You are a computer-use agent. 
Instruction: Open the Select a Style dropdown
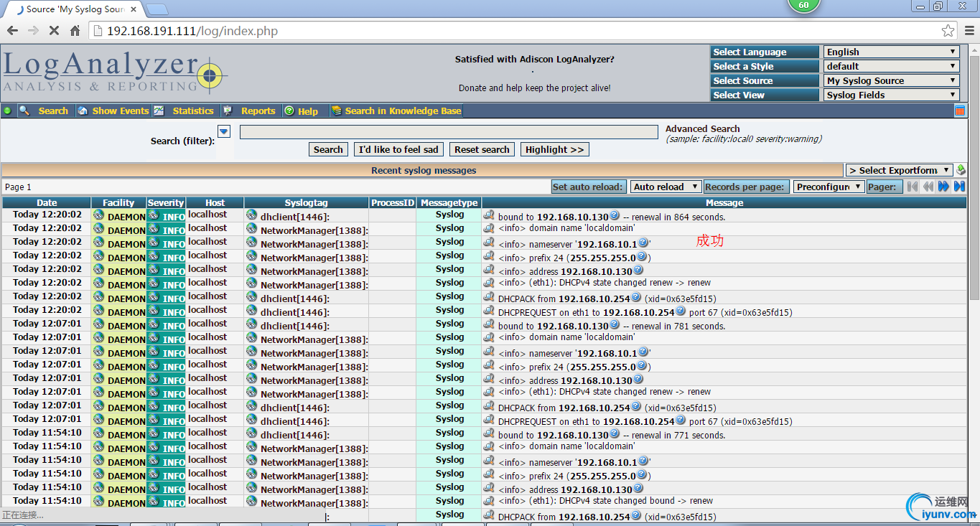[892, 66]
